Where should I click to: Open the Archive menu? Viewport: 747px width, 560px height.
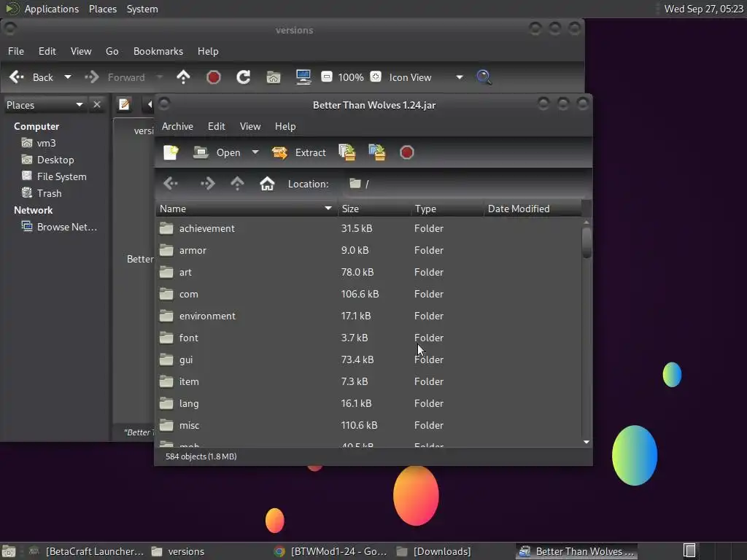[177, 126]
